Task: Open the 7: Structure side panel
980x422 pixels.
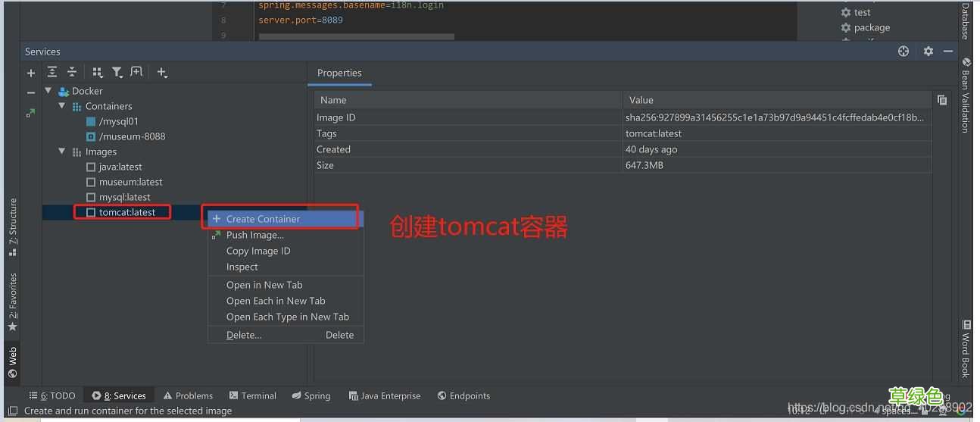Action: (x=12, y=227)
